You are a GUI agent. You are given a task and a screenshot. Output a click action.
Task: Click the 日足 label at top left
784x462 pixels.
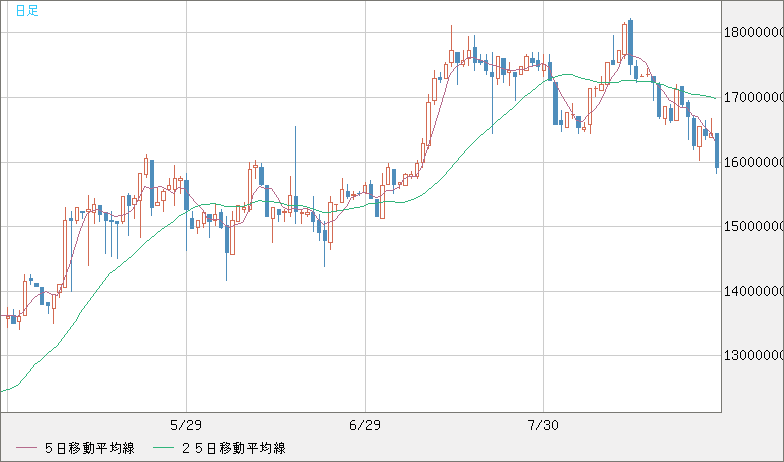(27, 10)
